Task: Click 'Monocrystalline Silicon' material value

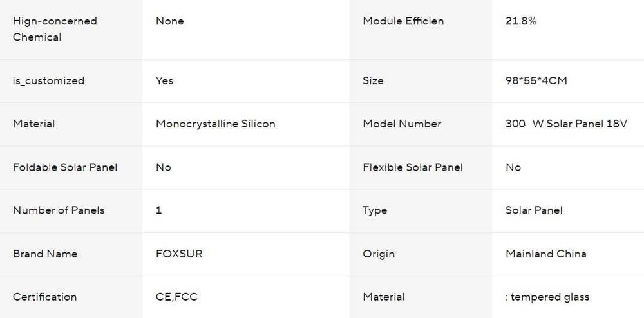Action: (x=215, y=124)
